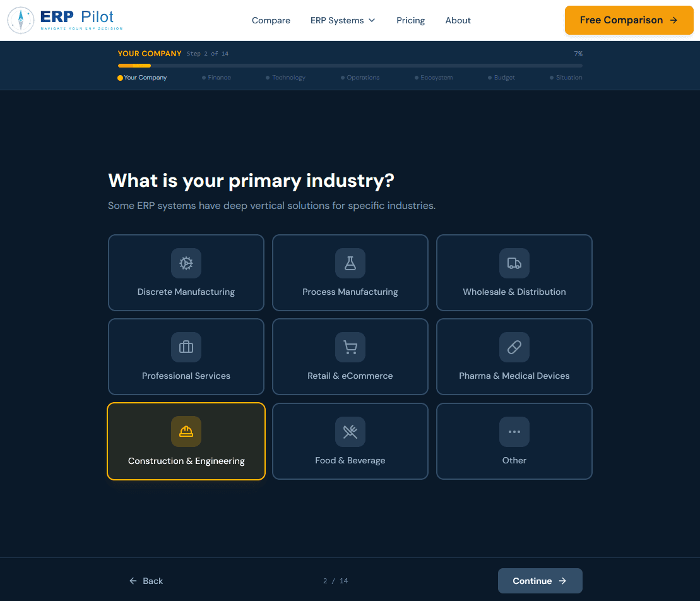700x601 pixels.
Task: Open the Pricing page
Action: 410,20
